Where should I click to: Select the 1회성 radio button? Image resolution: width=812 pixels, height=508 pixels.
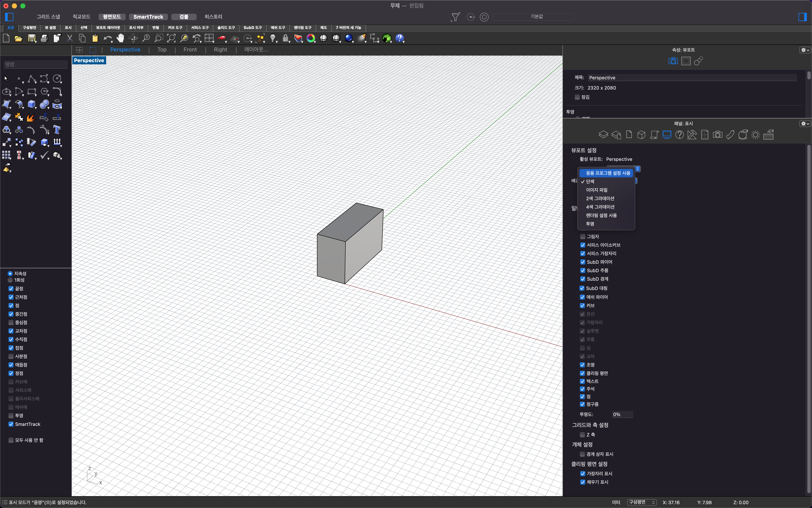tap(10, 280)
